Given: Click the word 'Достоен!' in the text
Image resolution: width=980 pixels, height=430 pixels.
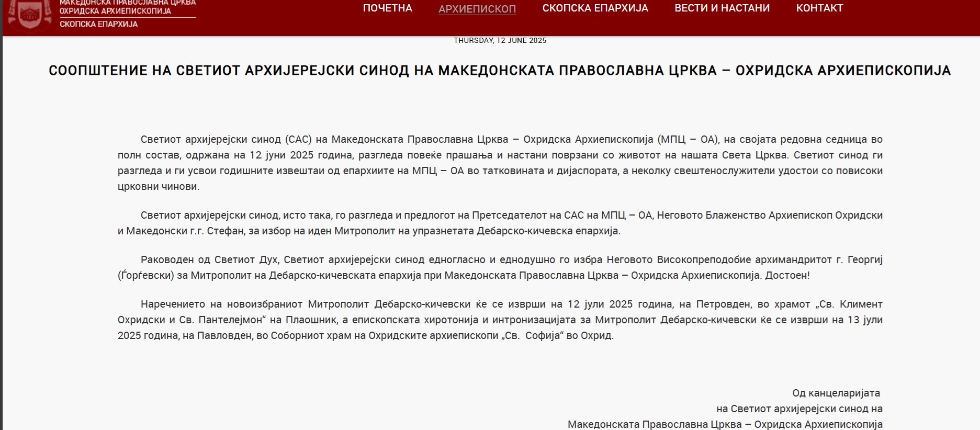Looking at the screenshot, I should tap(787, 276).
